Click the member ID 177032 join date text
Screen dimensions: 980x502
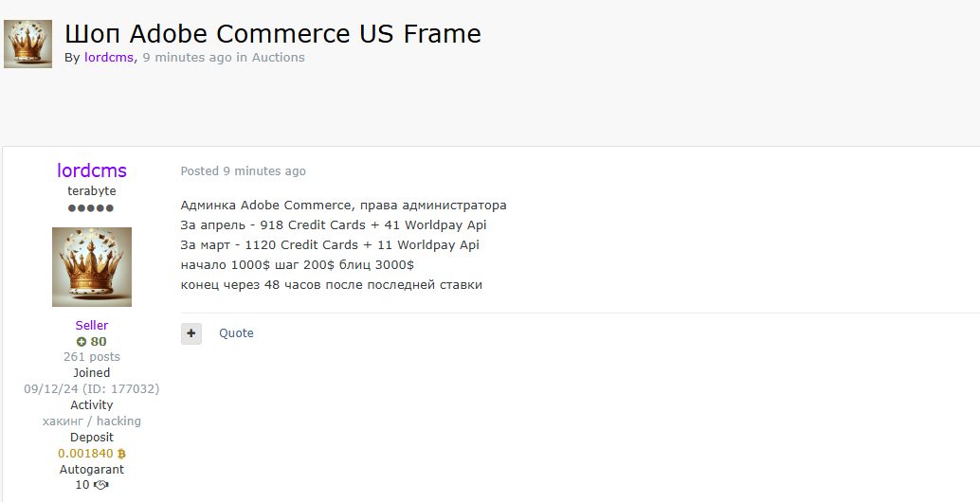tap(92, 389)
